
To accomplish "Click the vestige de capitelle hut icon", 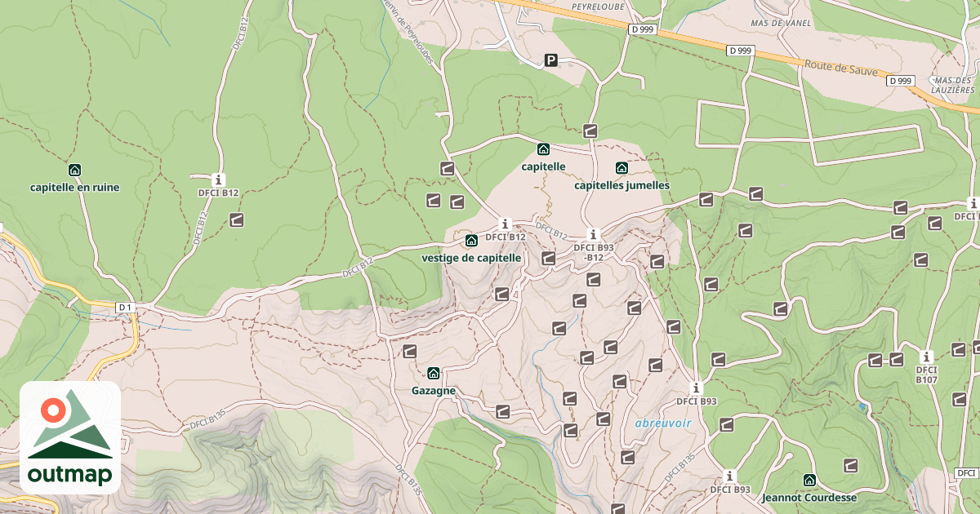I will pyautogui.click(x=471, y=241).
